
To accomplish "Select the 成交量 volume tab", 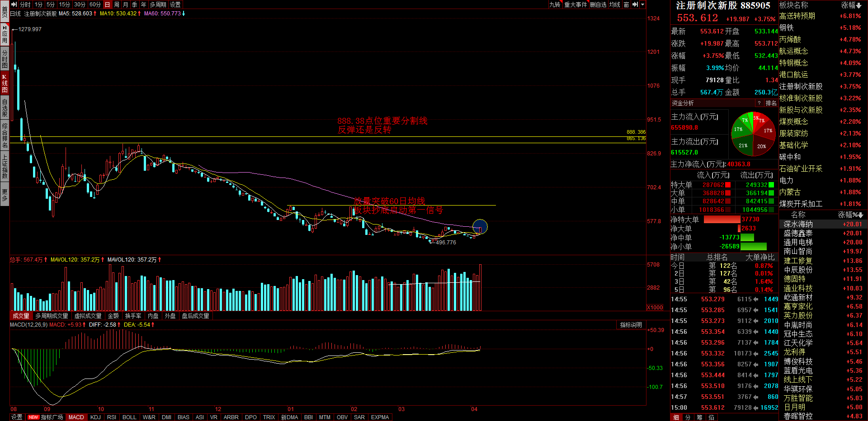I will click(21, 316).
